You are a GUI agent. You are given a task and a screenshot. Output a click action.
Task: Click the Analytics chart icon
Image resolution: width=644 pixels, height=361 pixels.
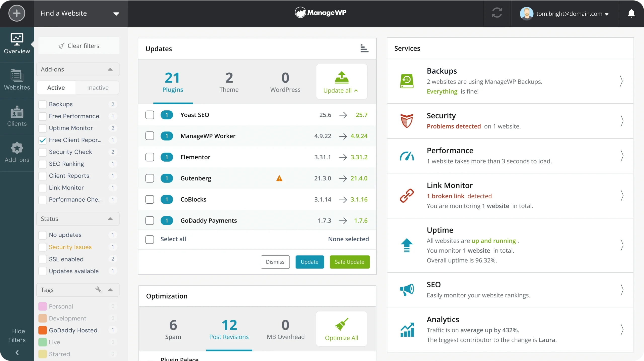407,330
